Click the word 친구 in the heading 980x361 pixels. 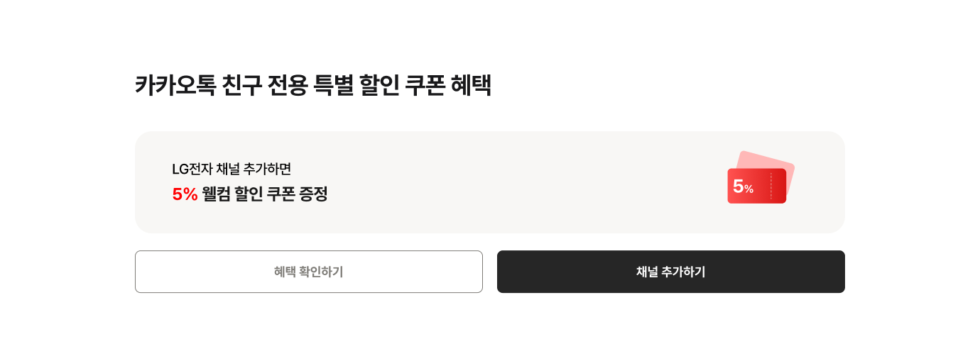241,85
